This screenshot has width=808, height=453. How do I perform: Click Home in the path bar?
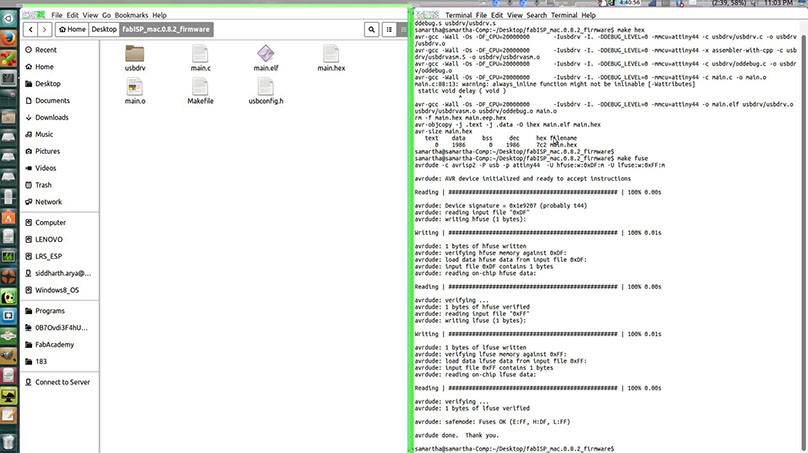[72, 29]
